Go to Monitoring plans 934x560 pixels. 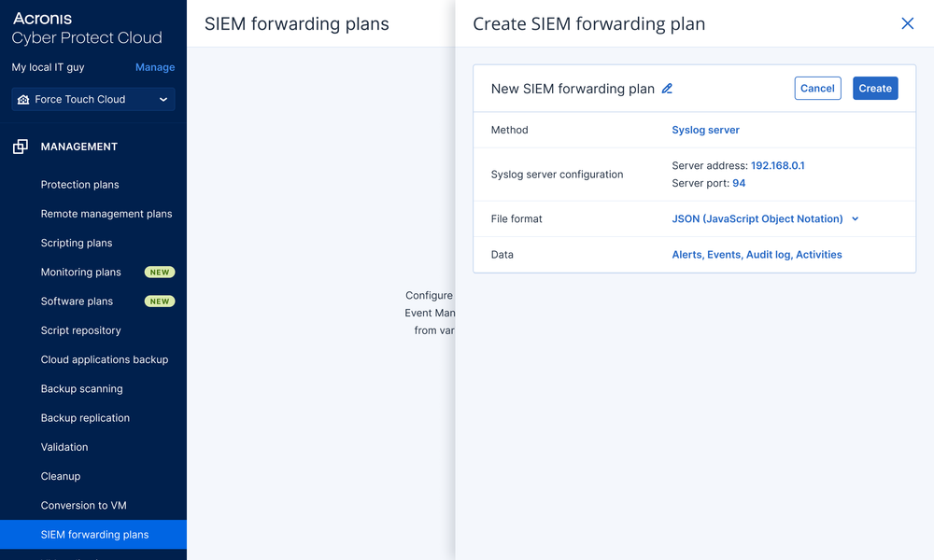81,273
